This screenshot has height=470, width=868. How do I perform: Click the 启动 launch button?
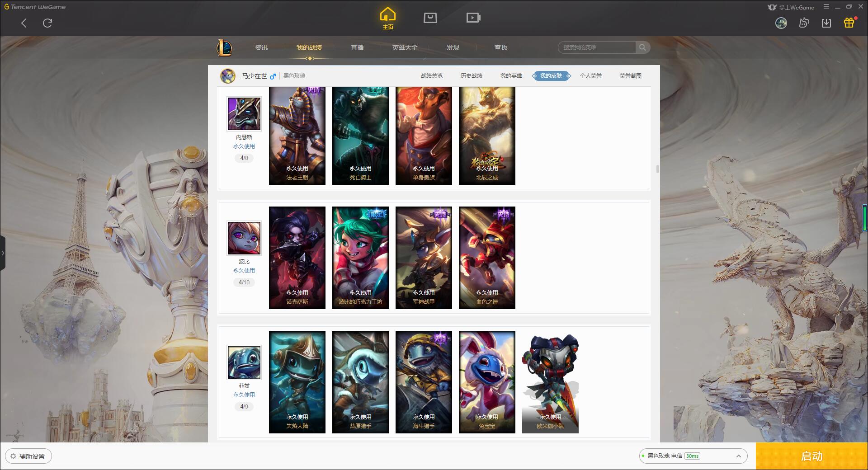tap(812, 456)
